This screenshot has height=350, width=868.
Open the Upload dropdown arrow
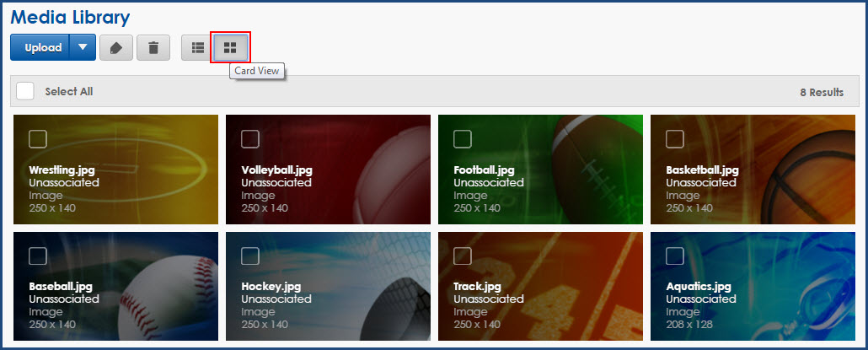coord(83,47)
